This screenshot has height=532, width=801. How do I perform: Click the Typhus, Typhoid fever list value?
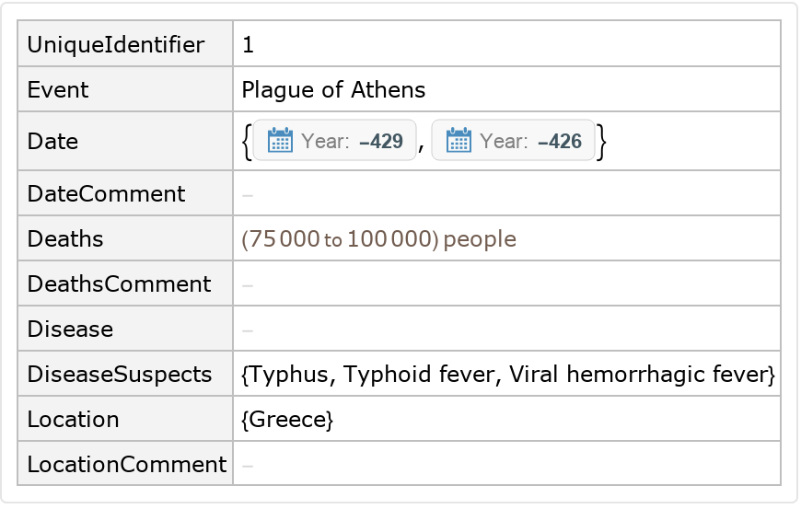(x=507, y=375)
